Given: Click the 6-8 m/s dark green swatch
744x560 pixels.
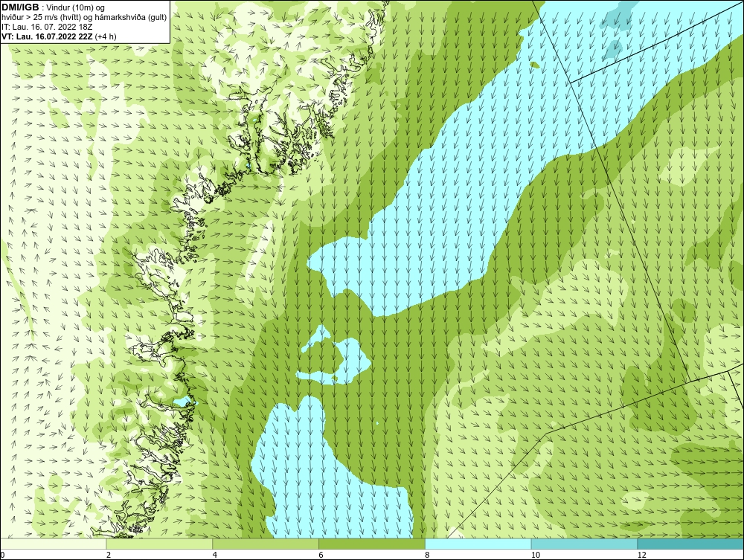Looking at the screenshot, I should pos(372,544).
